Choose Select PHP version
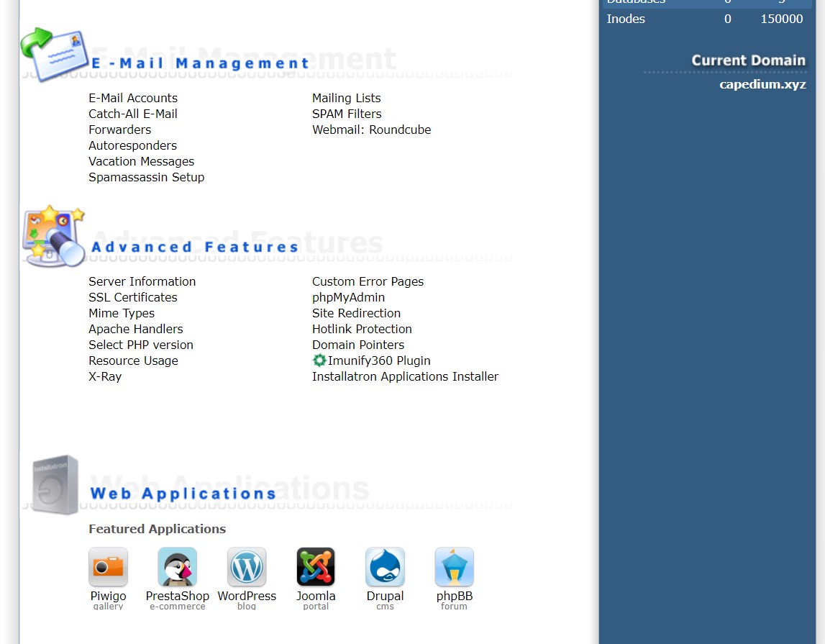 pos(141,345)
